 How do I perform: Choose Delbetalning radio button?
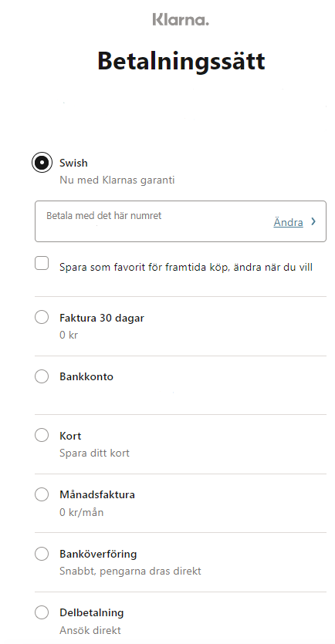42,612
